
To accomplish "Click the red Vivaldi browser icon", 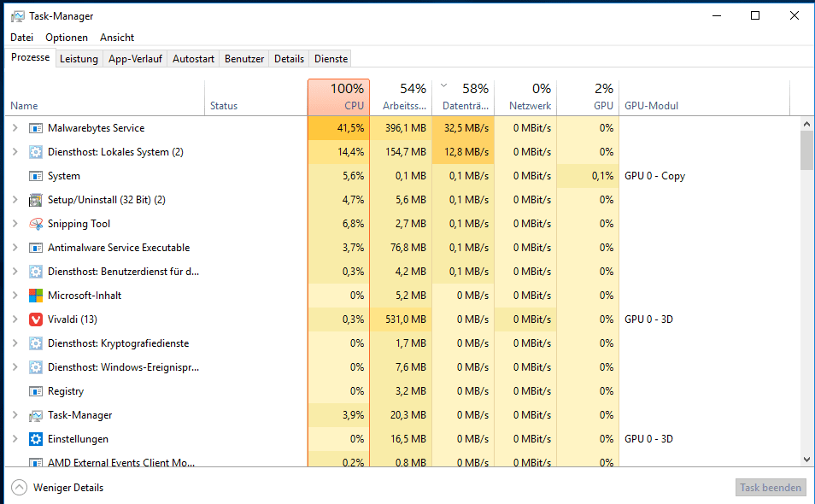I will tap(35, 319).
